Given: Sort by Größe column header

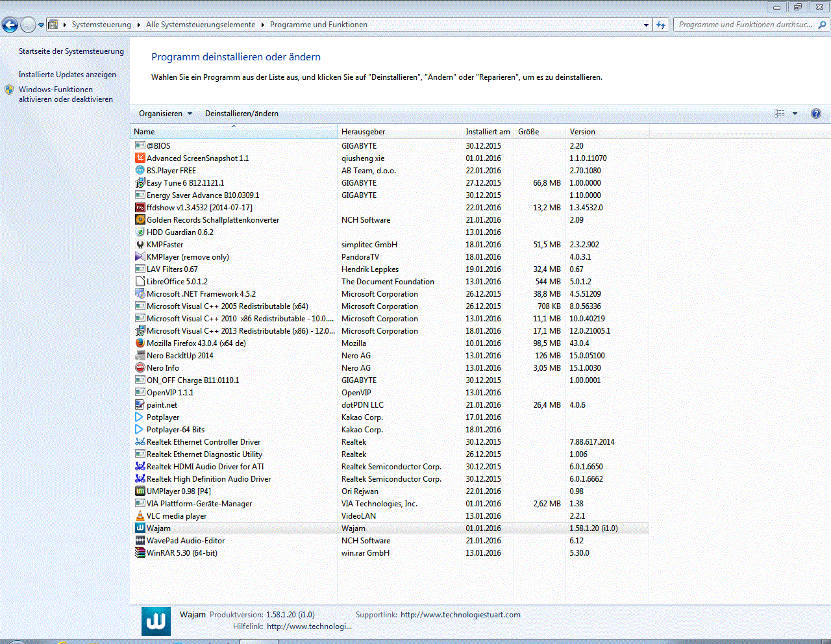Looking at the screenshot, I should pyautogui.click(x=540, y=132).
